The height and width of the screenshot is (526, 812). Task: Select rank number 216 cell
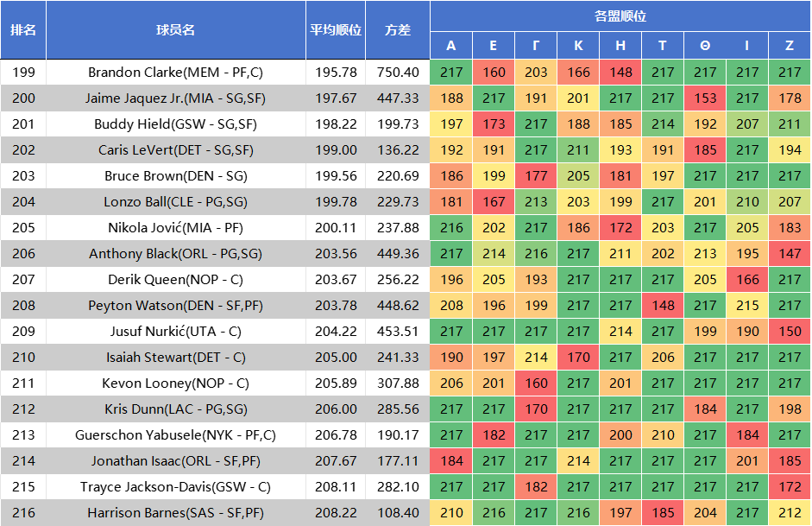tap(23, 513)
